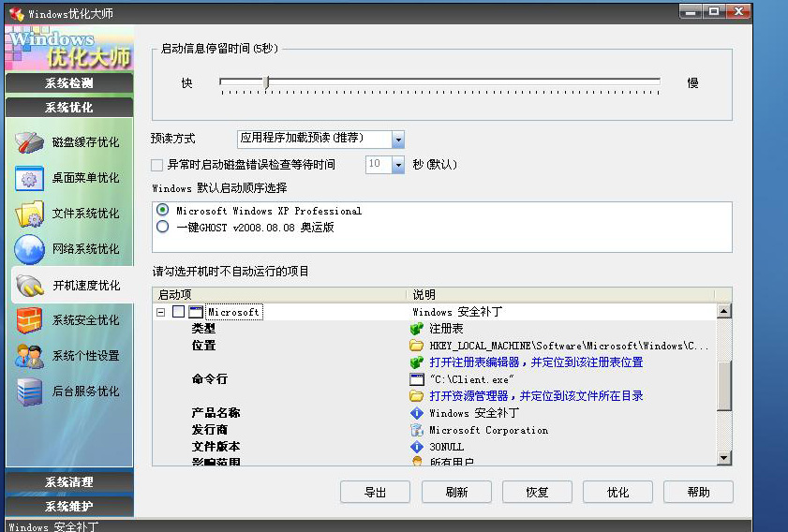788x532 pixels.
Task: Check the Microsoft startup item checkbox
Action: (178, 312)
